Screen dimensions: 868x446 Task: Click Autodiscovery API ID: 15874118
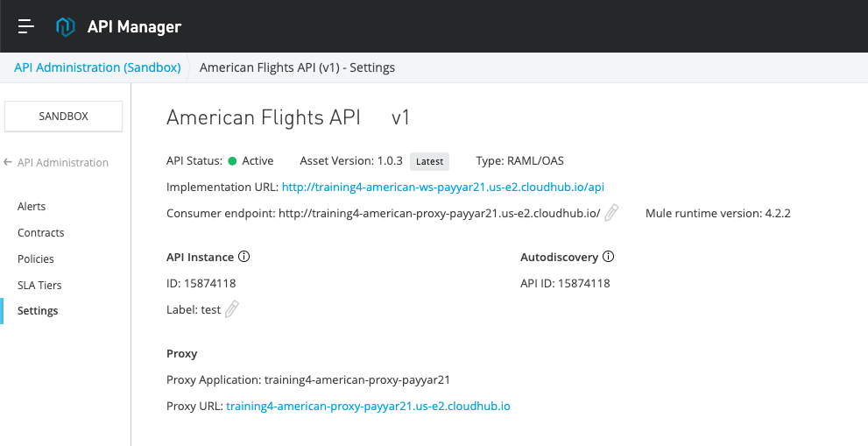tap(565, 283)
